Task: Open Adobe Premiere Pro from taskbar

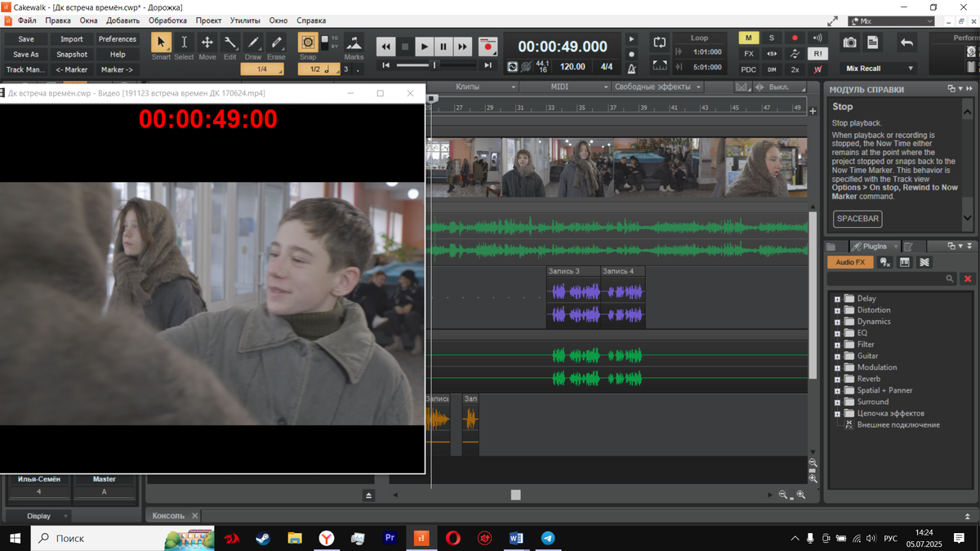Action: tap(390, 539)
